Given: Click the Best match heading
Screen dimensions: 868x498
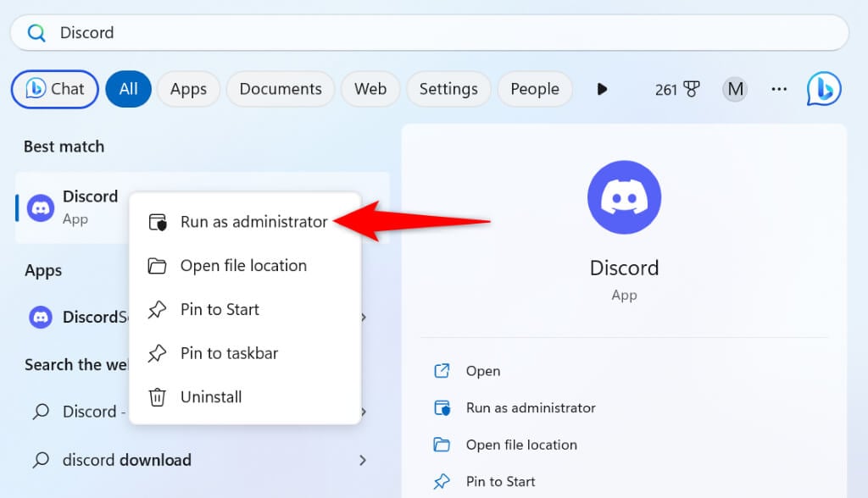Looking at the screenshot, I should [x=64, y=147].
